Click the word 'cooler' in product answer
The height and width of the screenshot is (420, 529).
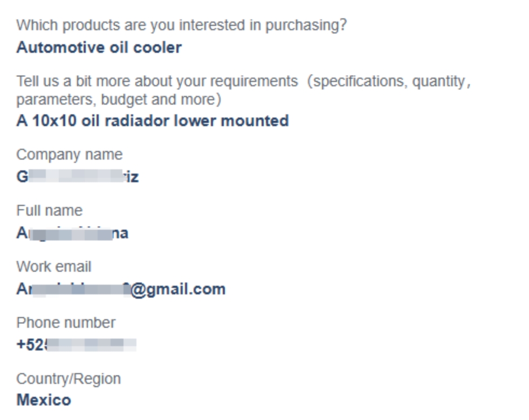pos(157,47)
